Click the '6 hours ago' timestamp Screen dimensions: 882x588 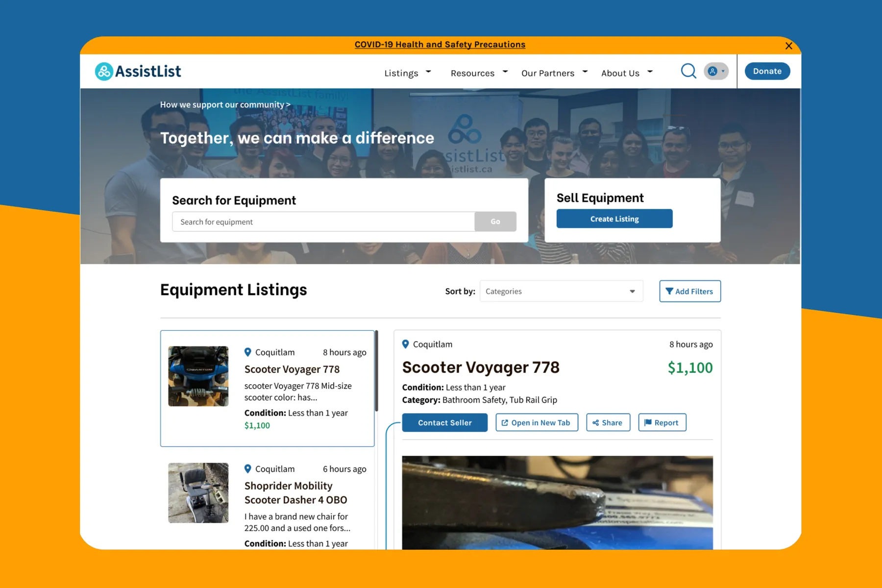pos(344,469)
